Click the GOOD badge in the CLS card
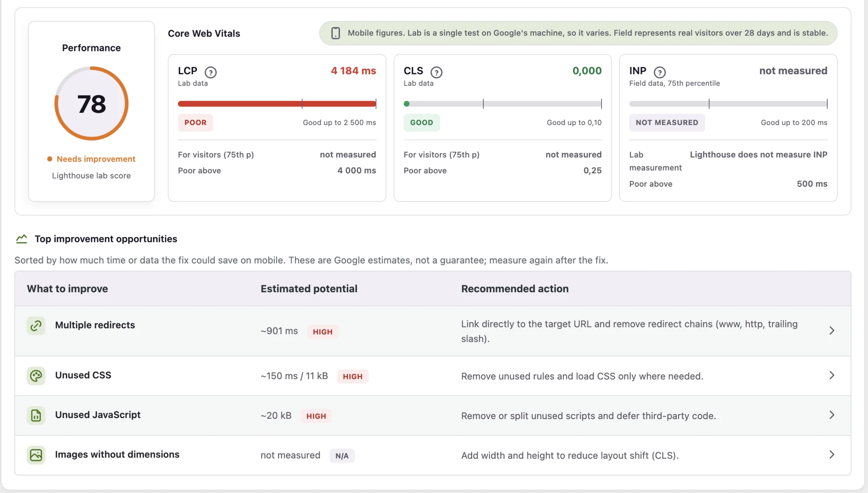 [x=421, y=122]
